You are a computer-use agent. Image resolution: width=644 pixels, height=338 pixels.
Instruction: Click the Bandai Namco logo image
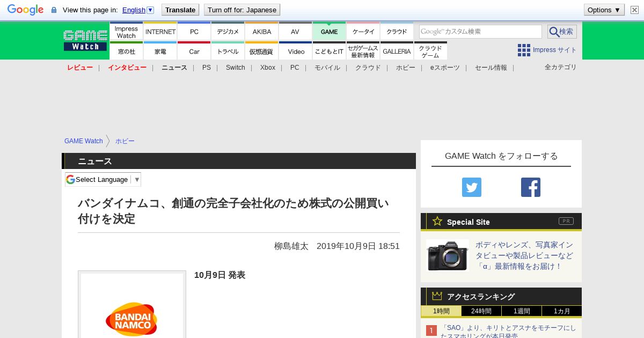click(x=131, y=319)
